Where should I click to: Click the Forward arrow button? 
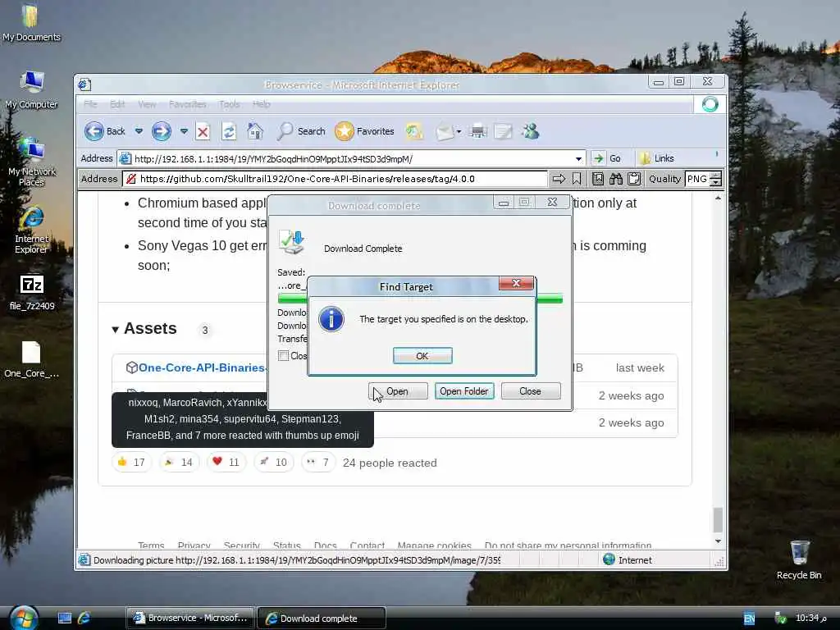[x=162, y=131]
